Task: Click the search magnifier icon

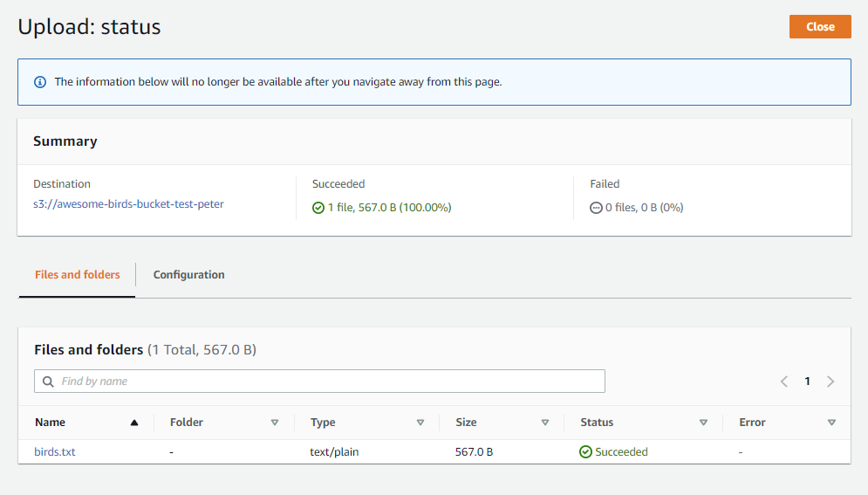Action: coord(48,382)
